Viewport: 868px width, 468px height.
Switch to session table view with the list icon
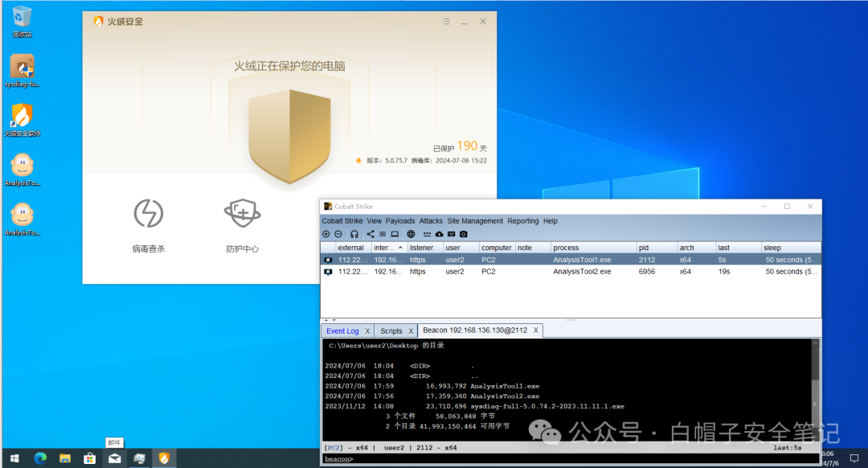coord(383,234)
